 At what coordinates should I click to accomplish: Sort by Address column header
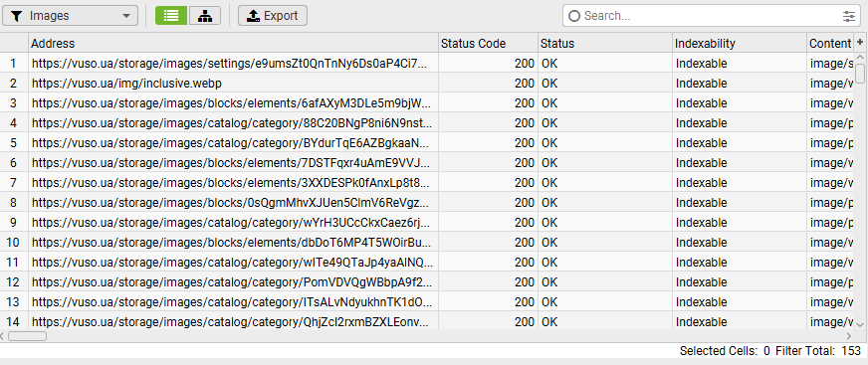(233, 43)
